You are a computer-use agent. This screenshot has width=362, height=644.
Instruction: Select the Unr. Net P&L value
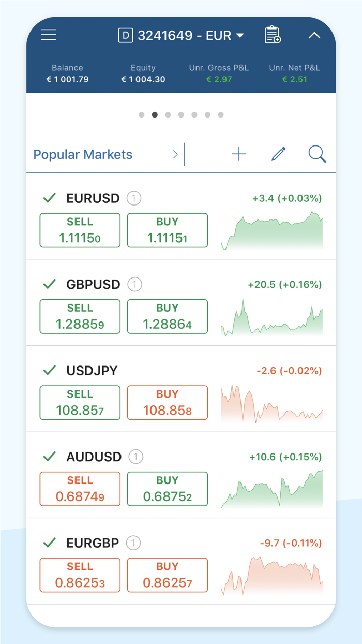[295, 80]
